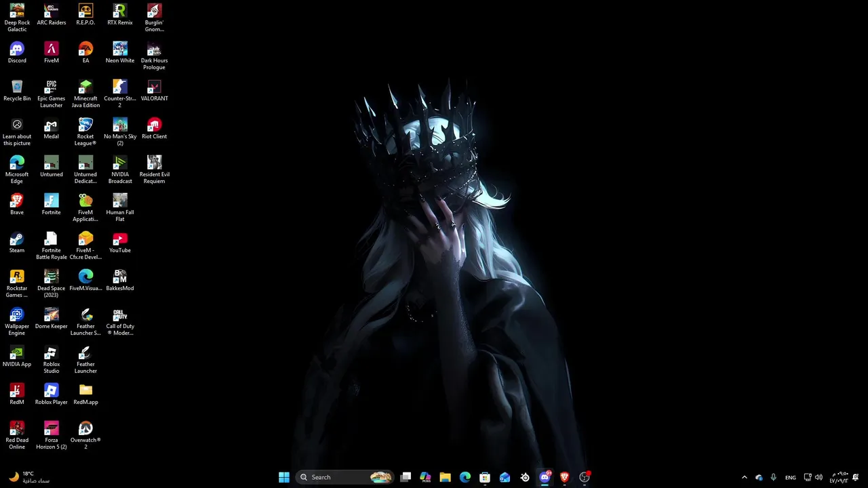This screenshot has width=868, height=488.
Task: Select the Roblox Studio desktop icon
Action: click(x=52, y=359)
